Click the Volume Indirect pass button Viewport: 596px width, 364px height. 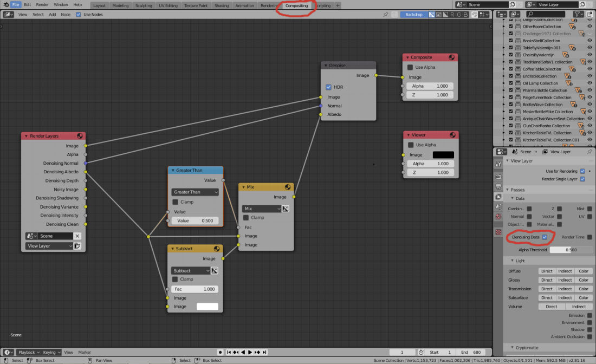tap(579, 307)
